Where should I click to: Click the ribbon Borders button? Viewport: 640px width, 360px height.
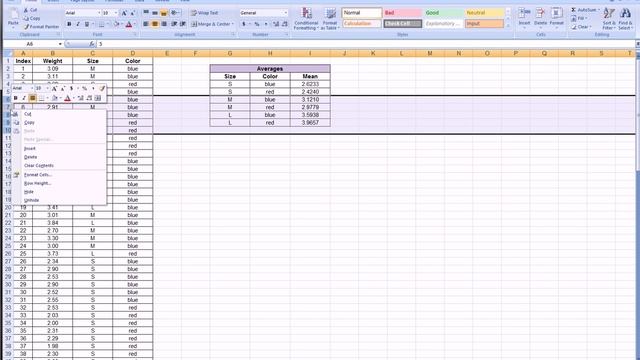click(x=102, y=24)
